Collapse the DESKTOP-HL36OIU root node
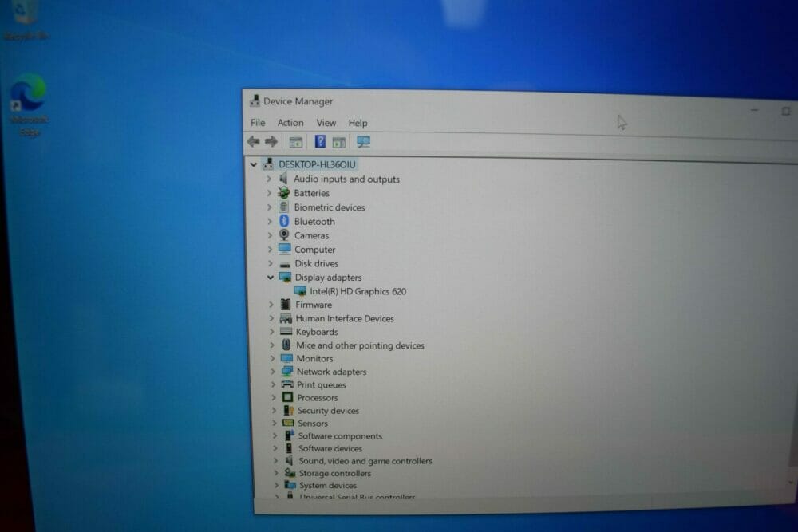 click(x=254, y=165)
